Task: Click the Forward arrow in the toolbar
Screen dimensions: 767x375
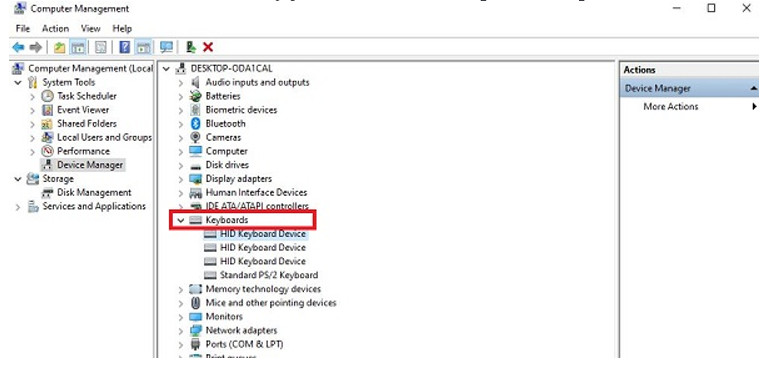Action: pyautogui.click(x=35, y=47)
